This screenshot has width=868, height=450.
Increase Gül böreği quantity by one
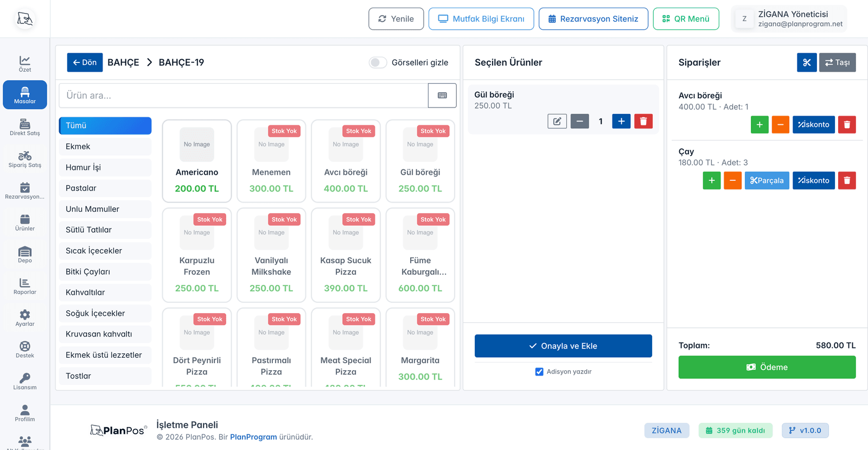pos(621,122)
